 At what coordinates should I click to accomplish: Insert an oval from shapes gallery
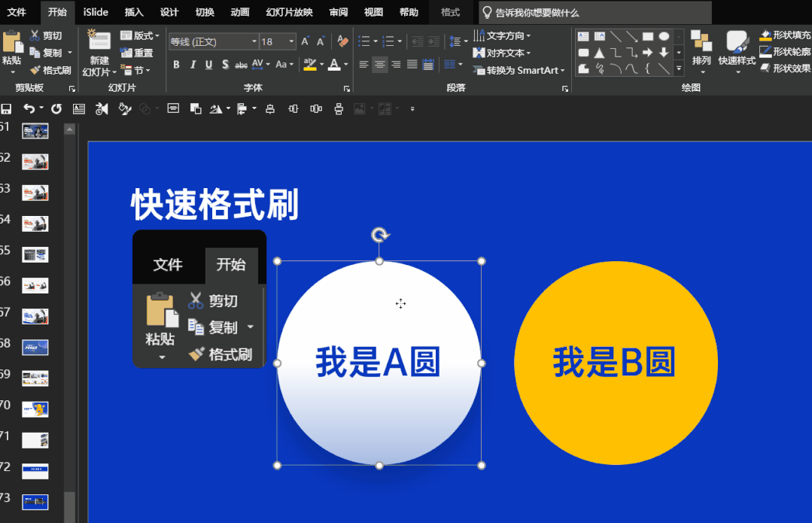click(664, 36)
